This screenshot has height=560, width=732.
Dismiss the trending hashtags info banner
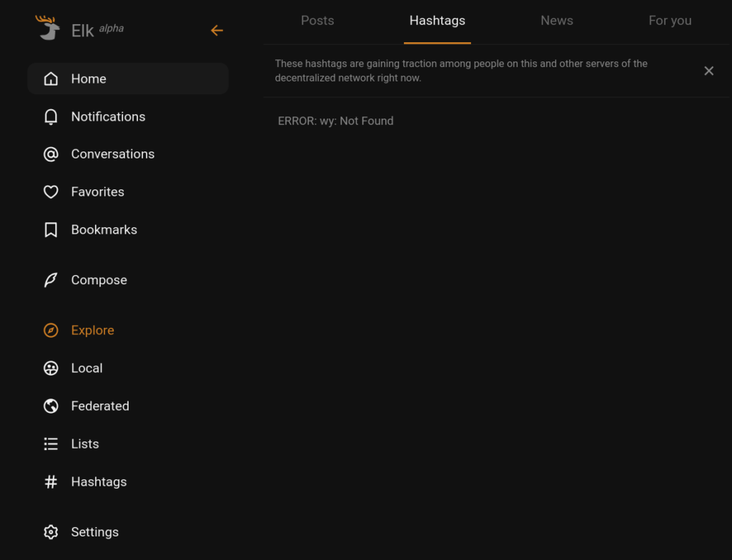[708, 71]
